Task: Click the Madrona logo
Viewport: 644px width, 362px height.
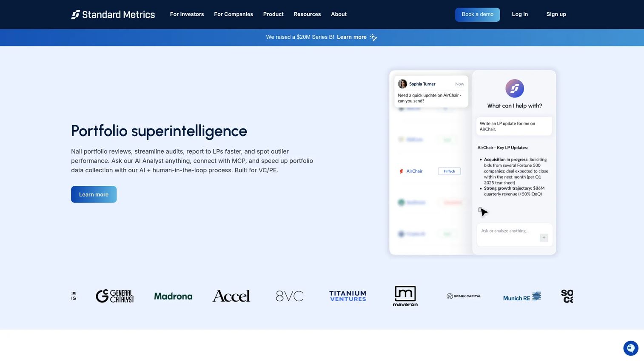Action: pos(173,296)
